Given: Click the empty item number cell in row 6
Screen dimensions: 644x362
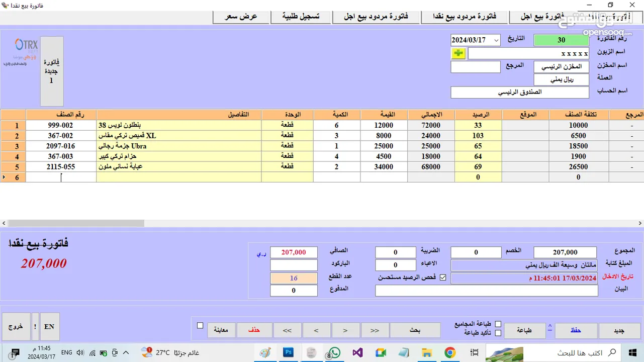Looking at the screenshot, I should coord(61,177).
